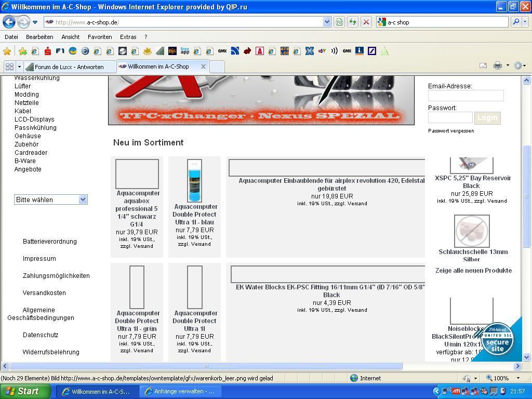The width and height of the screenshot is (532, 399).
Task: Expand the print options dropdown arrow
Action: [508, 65]
